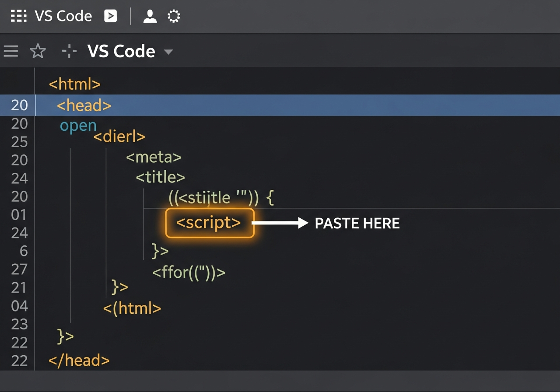Click the VS Code logo text in the toolbar
Image resolution: width=560 pixels, height=392 pixels.
click(121, 51)
